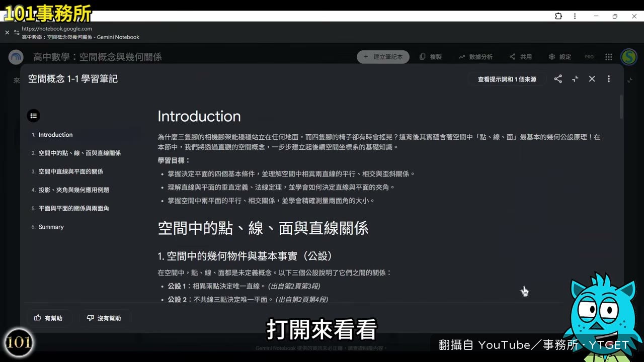Open the browser three-dot menu
The image size is (644, 362).
tap(575, 16)
